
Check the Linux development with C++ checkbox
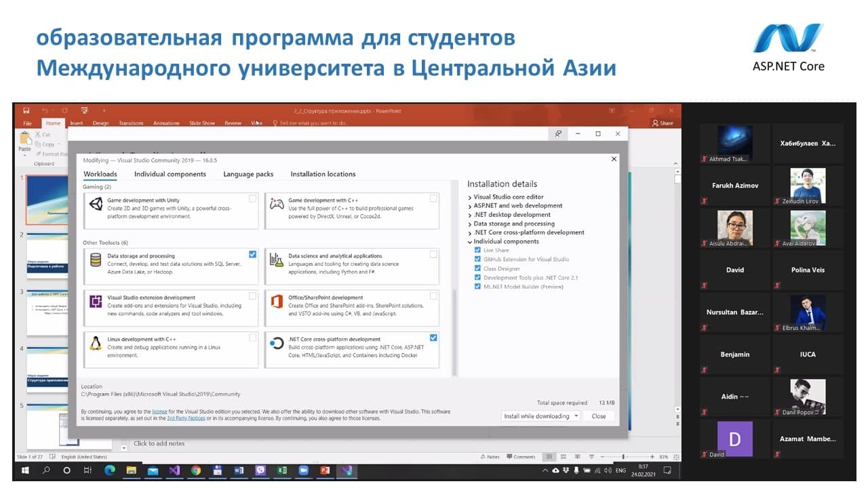tap(253, 338)
